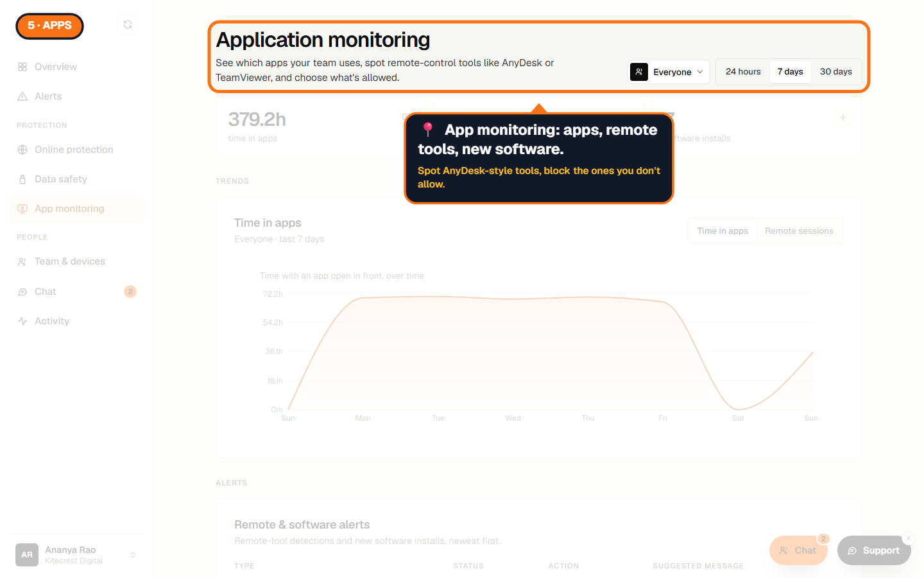924x578 pixels.
Task: Click the "Kitecrest Digital" organization name
Action: 74,561
